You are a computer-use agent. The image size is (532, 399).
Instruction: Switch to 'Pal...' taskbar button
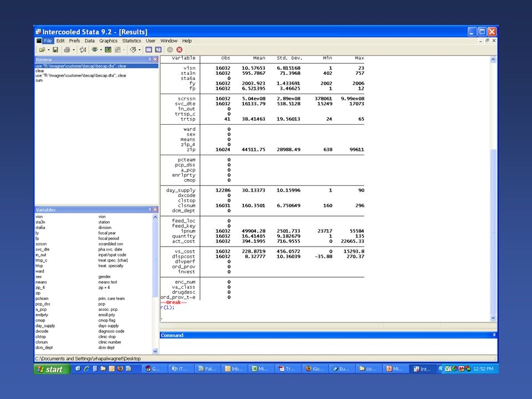[x=207, y=369]
